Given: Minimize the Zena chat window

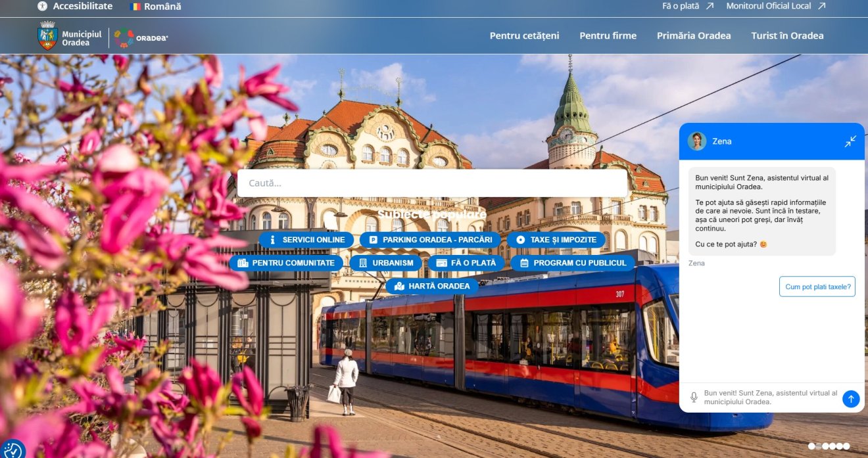Looking at the screenshot, I should (850, 141).
